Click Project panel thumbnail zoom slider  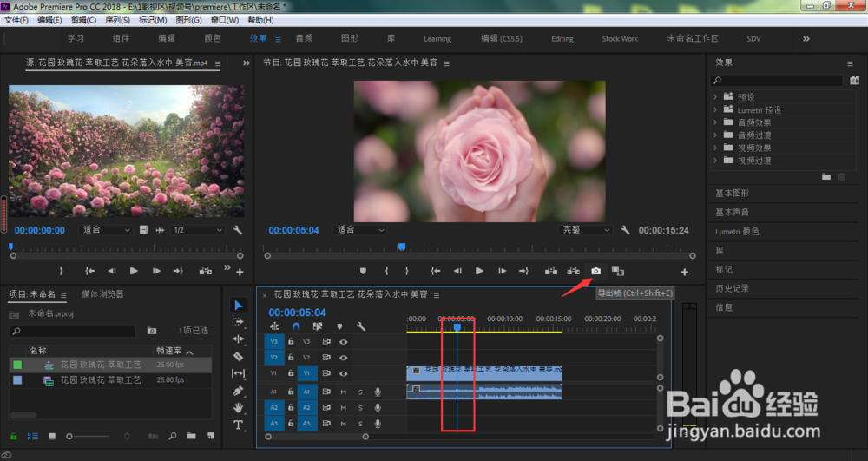[x=69, y=436]
